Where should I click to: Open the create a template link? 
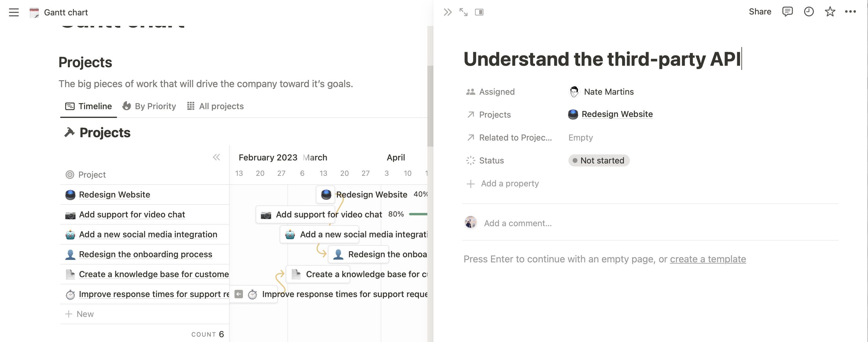(x=708, y=259)
